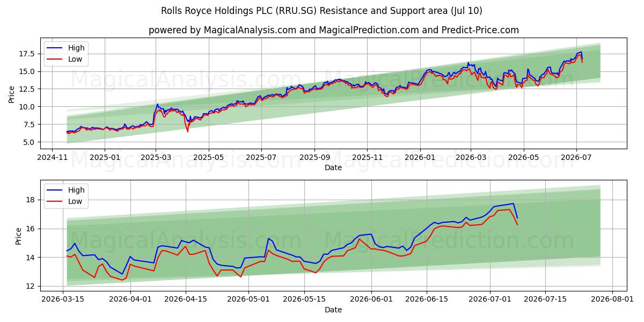Click the '2026-04-15' date tick label
The image size is (644, 322).
[x=186, y=300]
